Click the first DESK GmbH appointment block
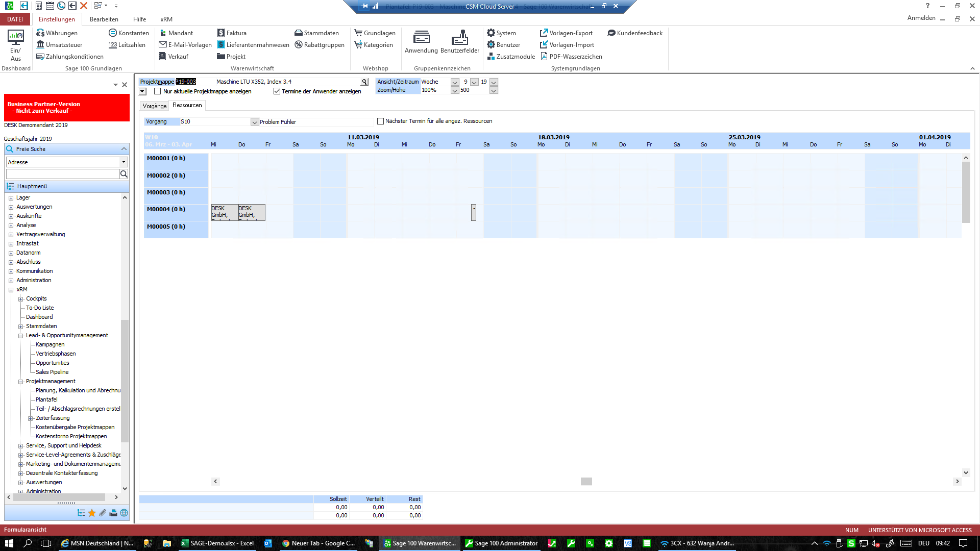The width and height of the screenshot is (980, 551). click(225, 212)
